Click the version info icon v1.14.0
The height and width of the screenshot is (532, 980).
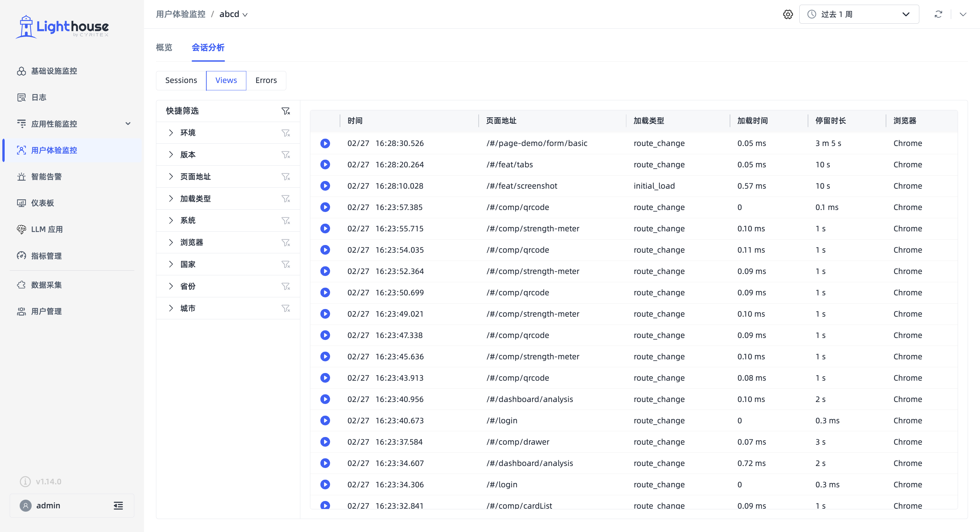pyautogui.click(x=25, y=482)
